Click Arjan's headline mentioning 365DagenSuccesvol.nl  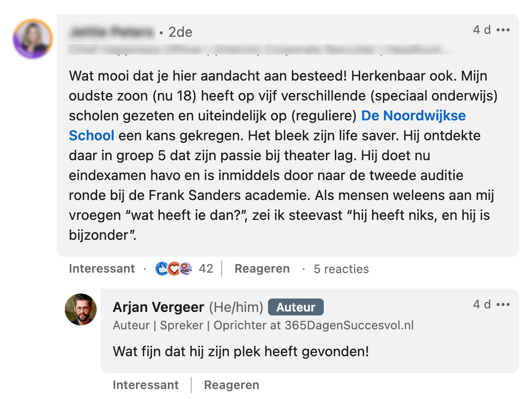(x=263, y=325)
